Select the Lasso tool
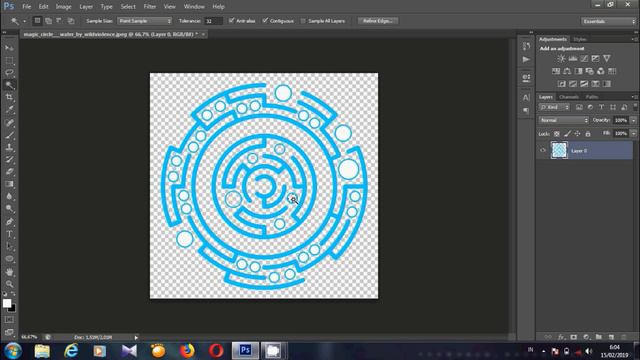 pyautogui.click(x=9, y=73)
